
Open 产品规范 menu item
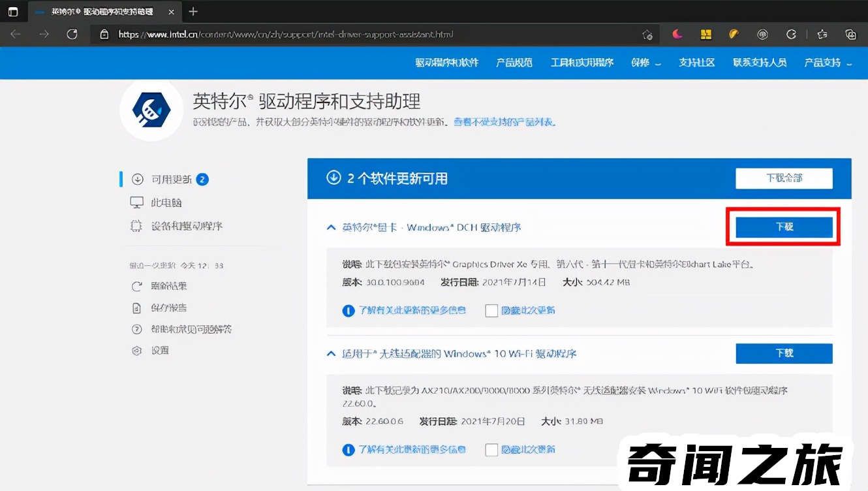pos(514,63)
